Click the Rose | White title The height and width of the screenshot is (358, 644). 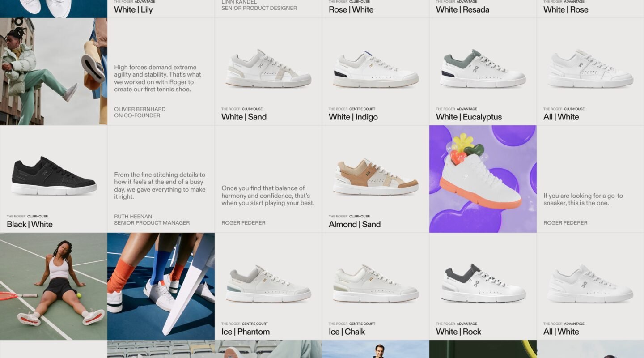pos(351,9)
